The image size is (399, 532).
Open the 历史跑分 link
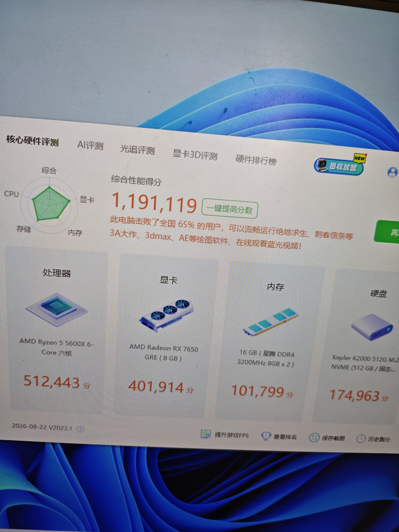379,439
